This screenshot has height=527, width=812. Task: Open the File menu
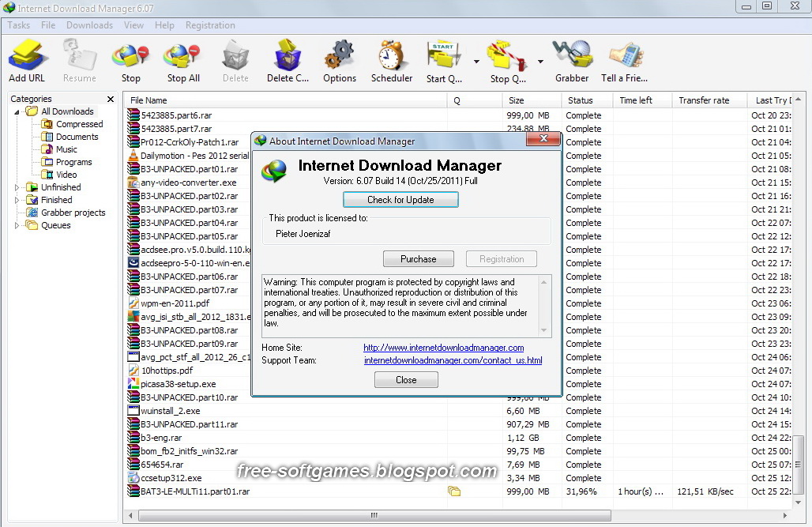coord(48,25)
